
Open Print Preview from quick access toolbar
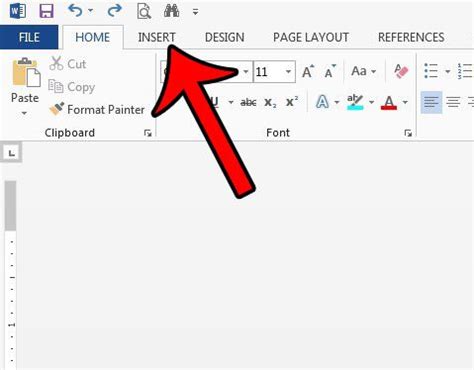(x=144, y=11)
